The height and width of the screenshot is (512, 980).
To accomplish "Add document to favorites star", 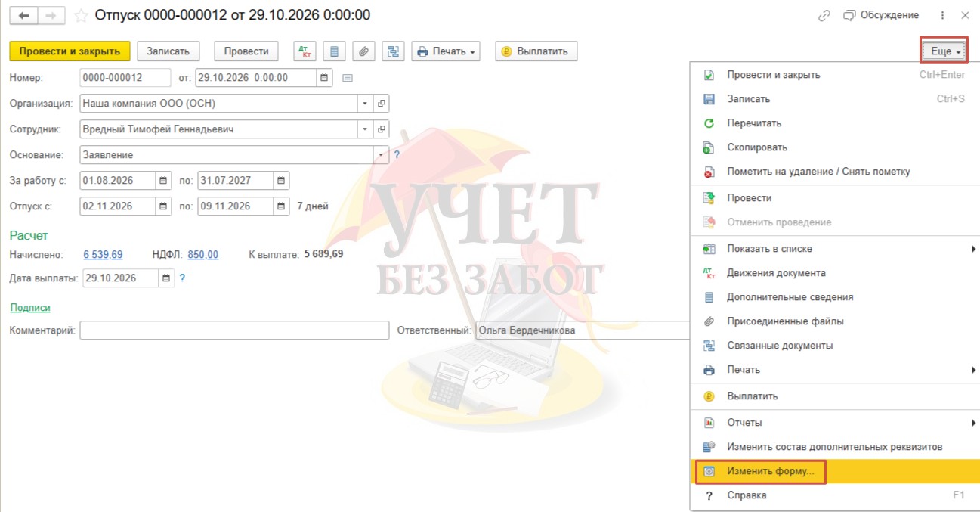I will (80, 15).
